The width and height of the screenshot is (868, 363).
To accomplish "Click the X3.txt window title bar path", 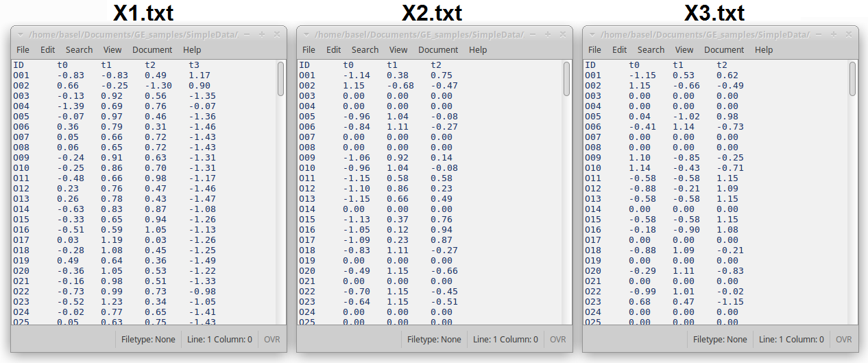I will 705,34.
